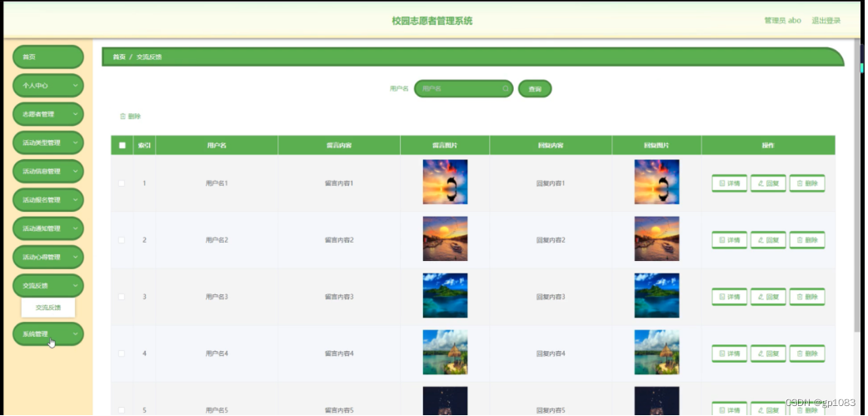Image resolution: width=868 pixels, height=416 pixels.
Task: Expand the 活动信息管理 sidebar menu
Action: point(48,171)
